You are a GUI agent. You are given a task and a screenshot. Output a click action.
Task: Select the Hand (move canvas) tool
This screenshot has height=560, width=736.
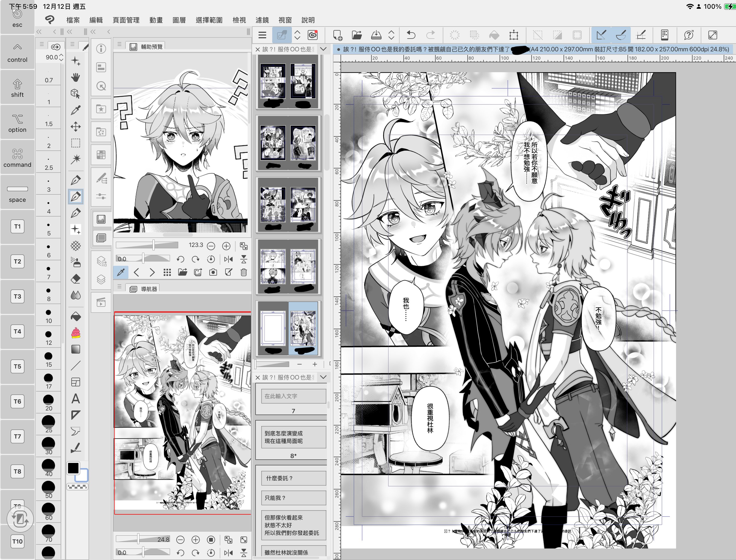(x=76, y=78)
